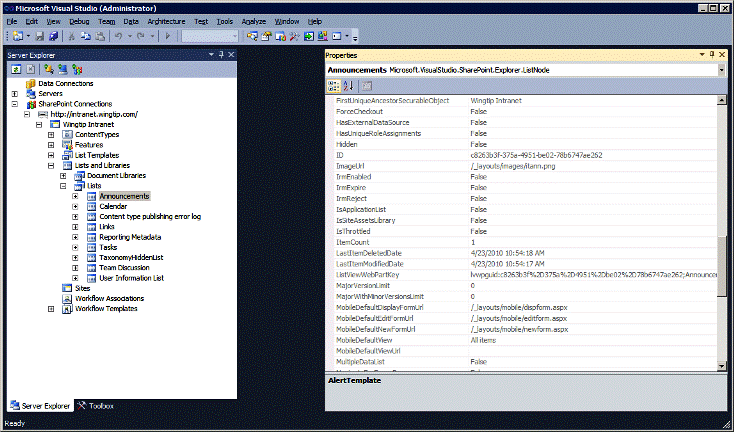The image size is (734, 432).
Task: Click the Property Pages icon
Action: click(367, 86)
